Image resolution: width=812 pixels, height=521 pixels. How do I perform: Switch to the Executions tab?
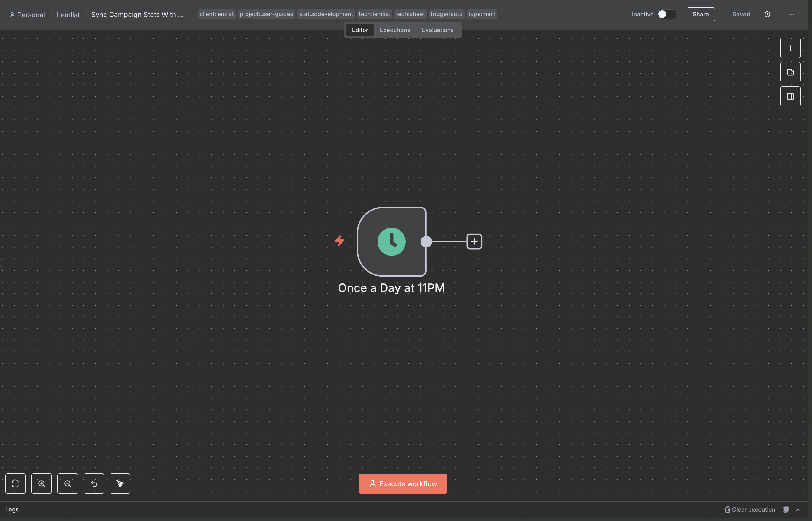[x=395, y=30]
